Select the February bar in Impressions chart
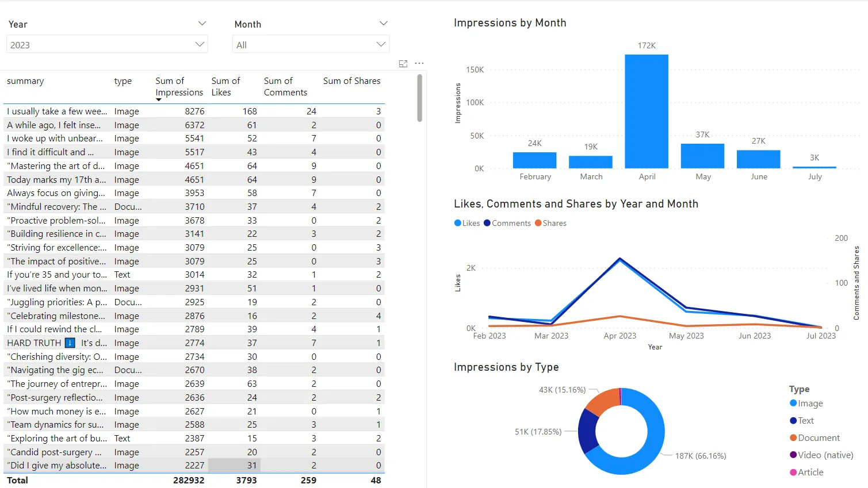Screen dimensions: 868x488 (534, 160)
